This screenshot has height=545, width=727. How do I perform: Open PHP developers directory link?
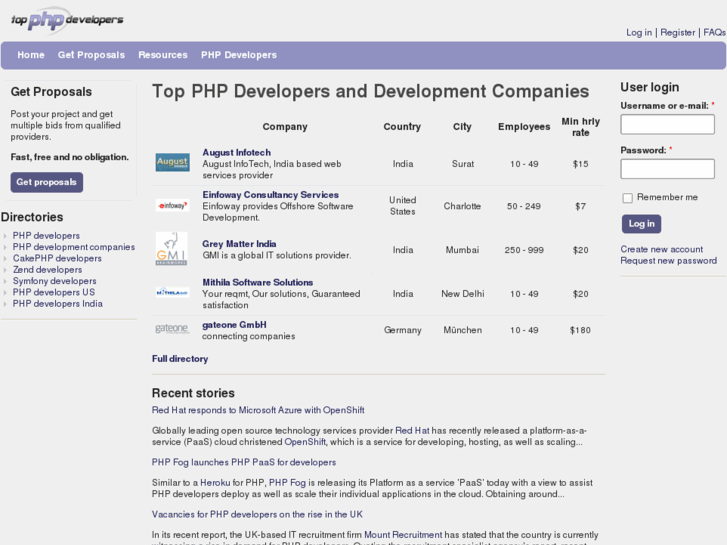[46, 236]
